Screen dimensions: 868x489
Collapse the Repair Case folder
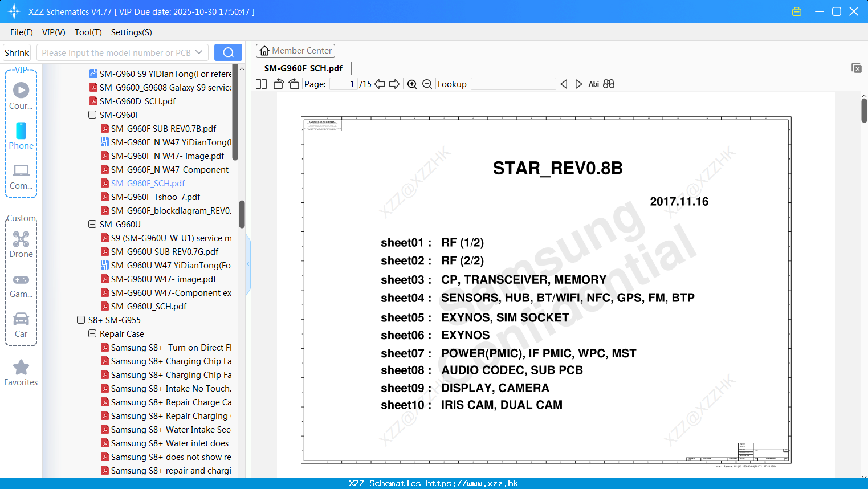coord(92,333)
